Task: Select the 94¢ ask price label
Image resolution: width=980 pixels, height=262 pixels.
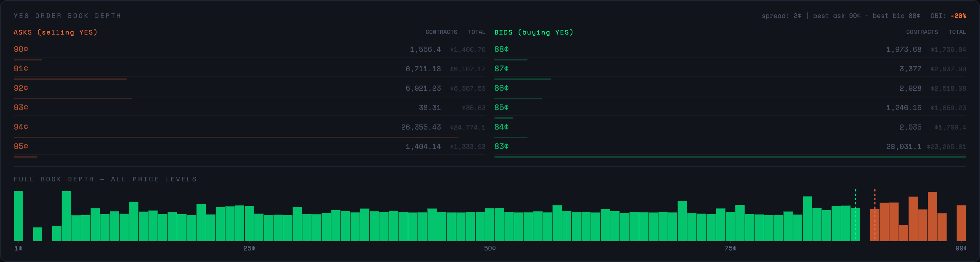Action: coord(21,127)
